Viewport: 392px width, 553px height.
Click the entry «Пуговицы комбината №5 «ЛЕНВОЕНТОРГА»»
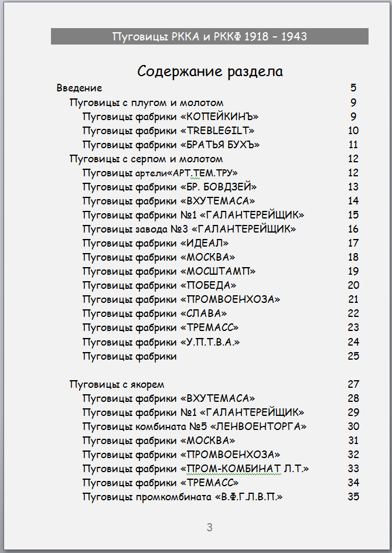coord(195,426)
